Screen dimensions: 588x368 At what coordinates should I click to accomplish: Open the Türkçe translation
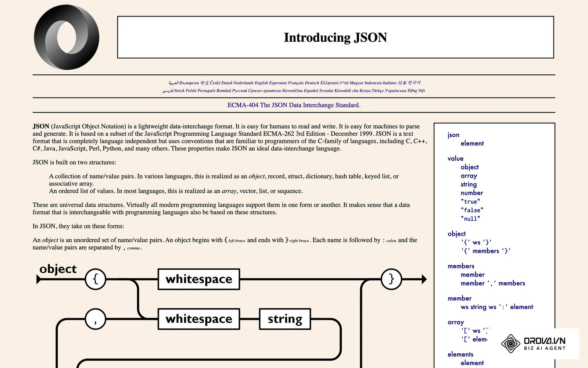click(377, 91)
